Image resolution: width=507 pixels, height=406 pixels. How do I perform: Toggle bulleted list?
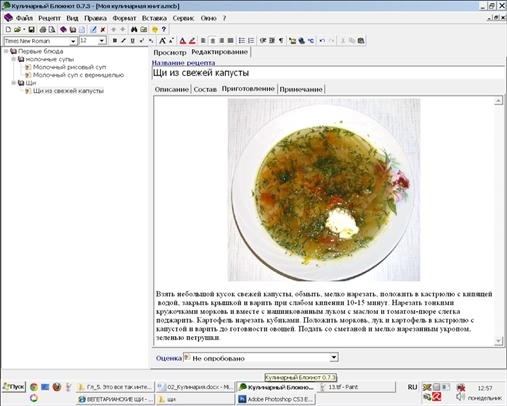pos(242,41)
